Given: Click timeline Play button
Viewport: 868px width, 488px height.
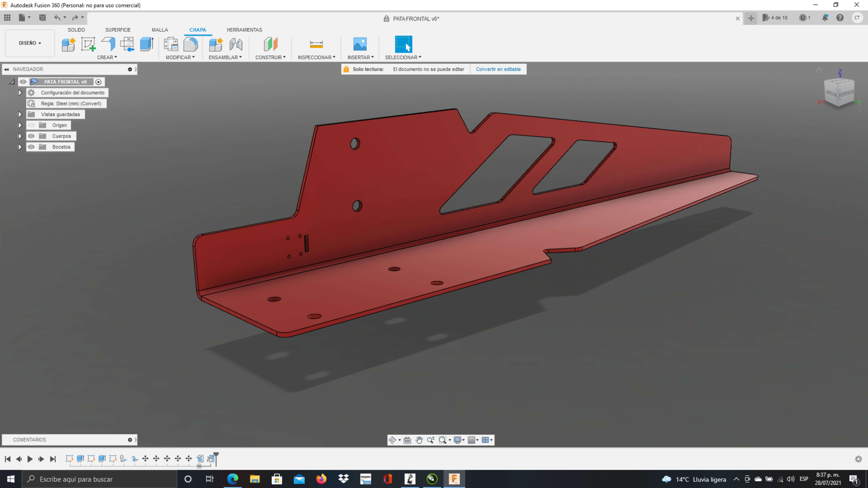Looking at the screenshot, I should coord(30,459).
